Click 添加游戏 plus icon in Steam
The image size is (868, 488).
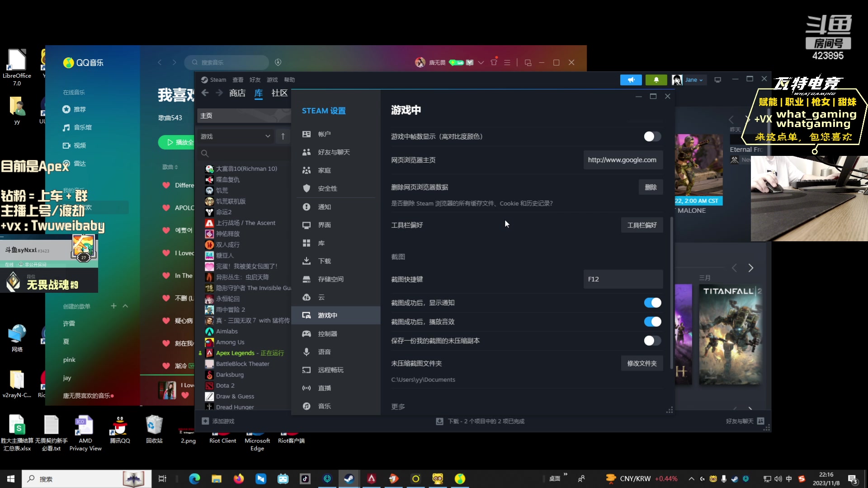click(205, 421)
